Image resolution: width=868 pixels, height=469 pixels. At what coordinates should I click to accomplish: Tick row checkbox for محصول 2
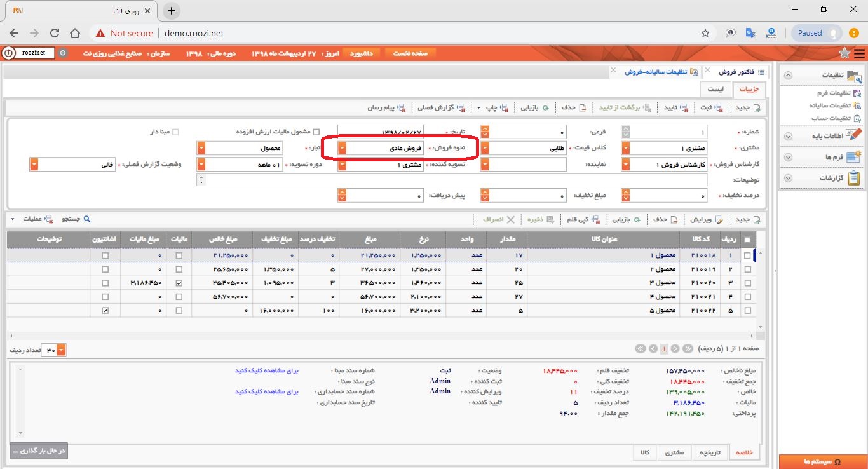(x=747, y=269)
